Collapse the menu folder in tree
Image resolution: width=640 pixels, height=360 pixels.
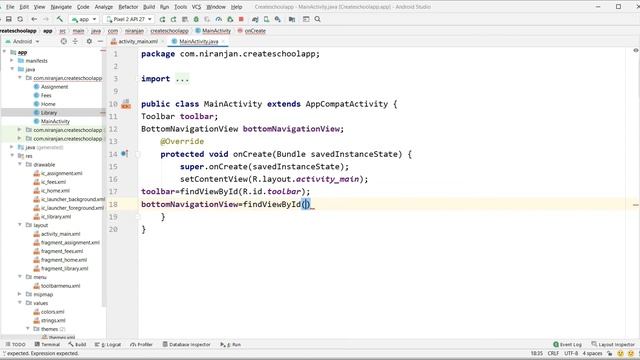pyautogui.click(x=20, y=277)
